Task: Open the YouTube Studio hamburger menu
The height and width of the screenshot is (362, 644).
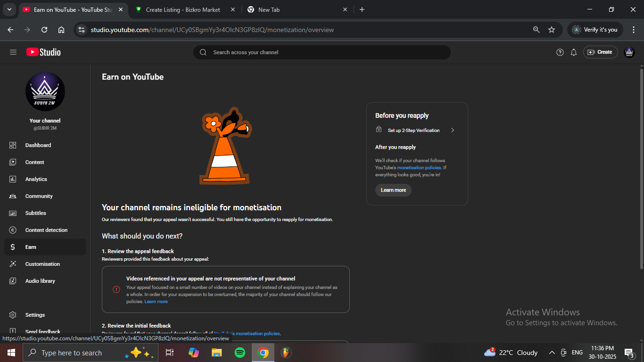Action: click(x=13, y=52)
